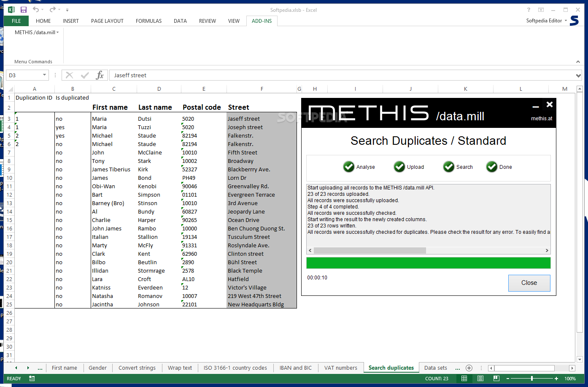Open the Excel Help question mark
588x387 pixels.
(529, 10)
